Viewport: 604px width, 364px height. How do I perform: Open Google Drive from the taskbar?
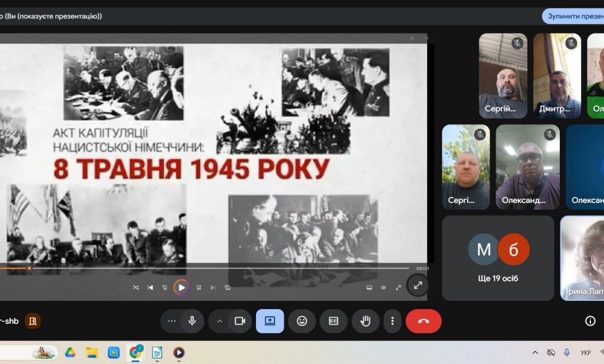point(70,352)
